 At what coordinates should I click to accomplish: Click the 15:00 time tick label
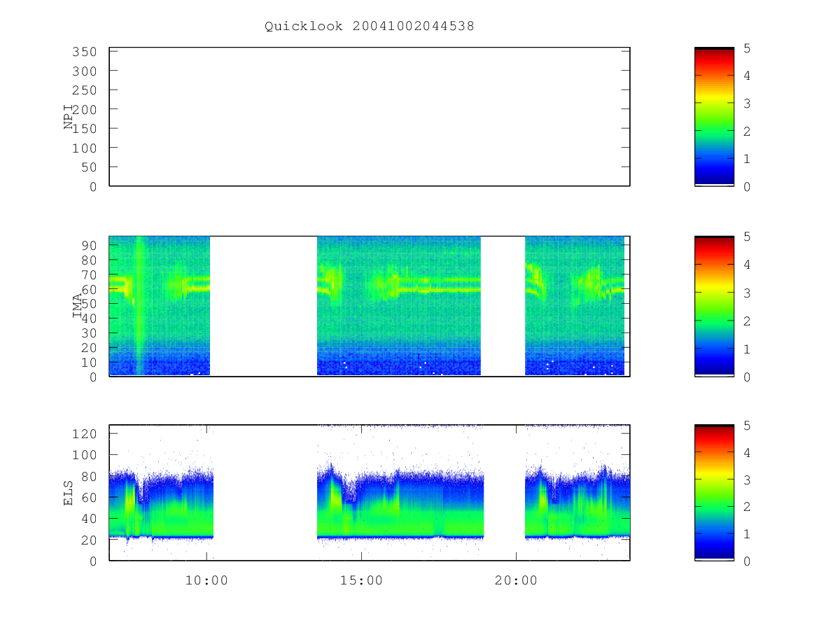pos(361,580)
